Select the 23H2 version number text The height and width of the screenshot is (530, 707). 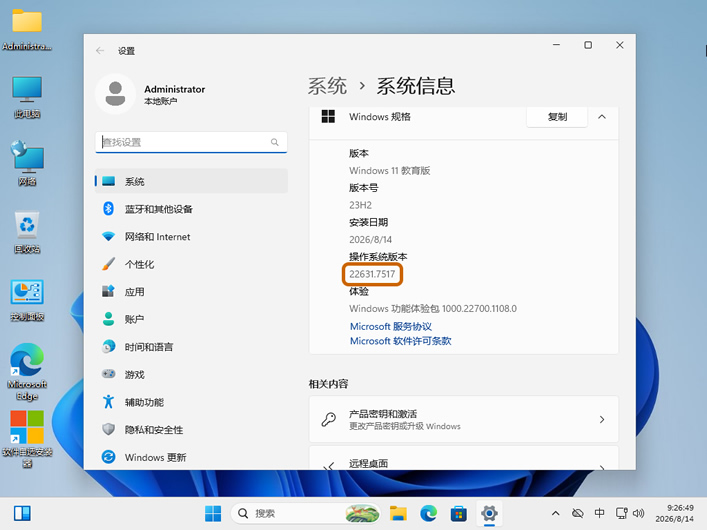click(x=360, y=205)
